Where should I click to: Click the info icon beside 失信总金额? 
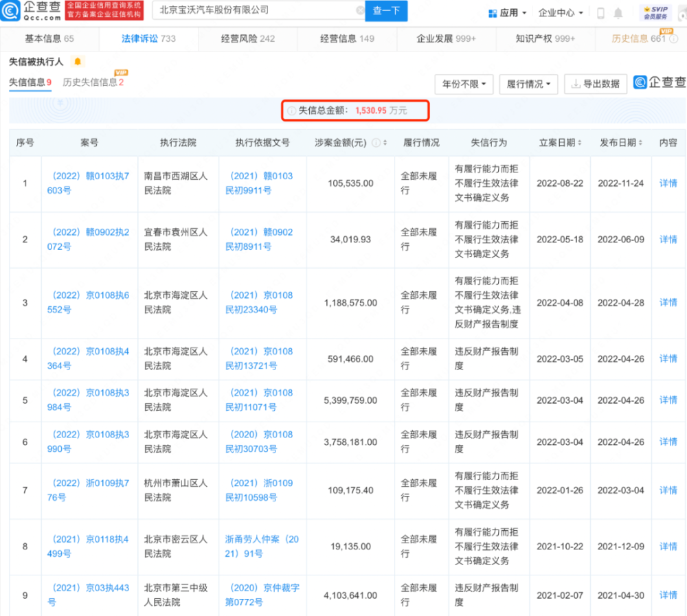click(x=291, y=111)
